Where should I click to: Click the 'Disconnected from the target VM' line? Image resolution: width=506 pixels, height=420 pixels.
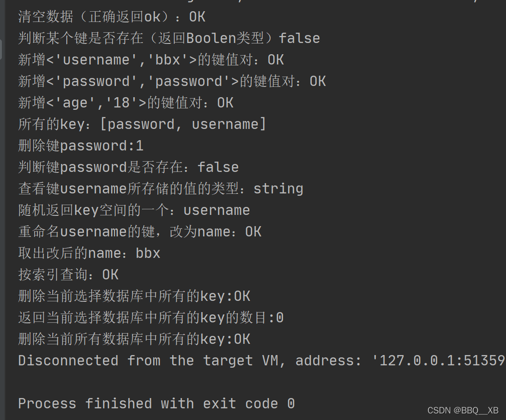261,361
